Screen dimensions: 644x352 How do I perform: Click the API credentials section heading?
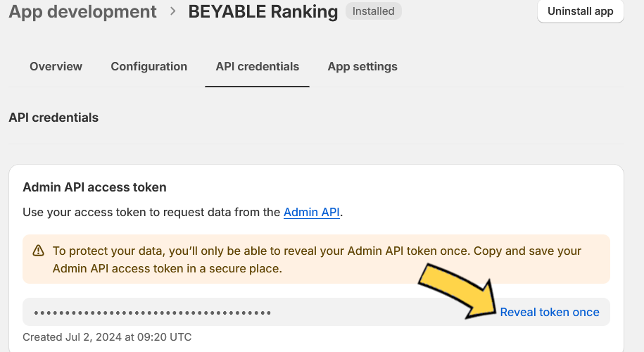(x=53, y=118)
